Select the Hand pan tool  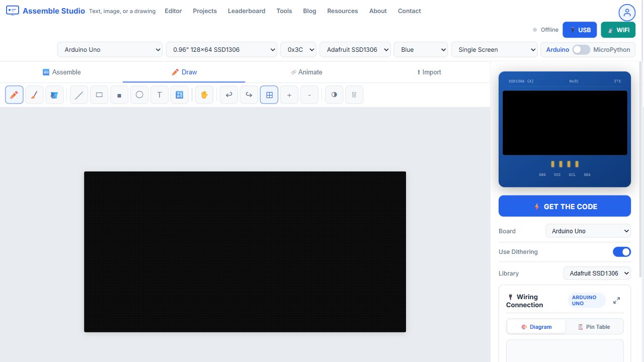(204, 95)
